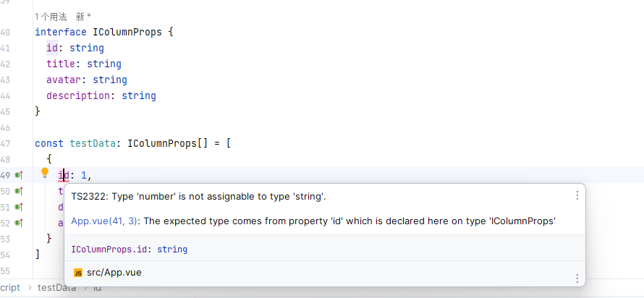
Task: Click the implements gutter icon on line 51
Action: pos(19,207)
